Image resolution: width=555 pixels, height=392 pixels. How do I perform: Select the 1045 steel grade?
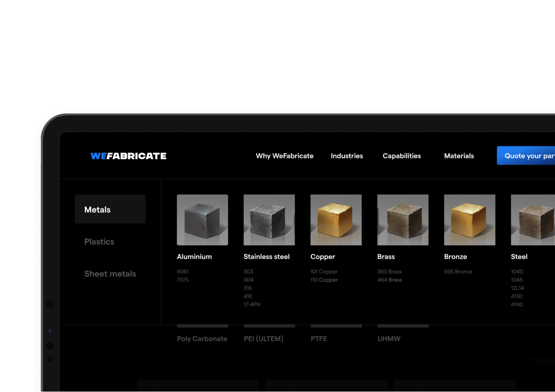(517, 280)
